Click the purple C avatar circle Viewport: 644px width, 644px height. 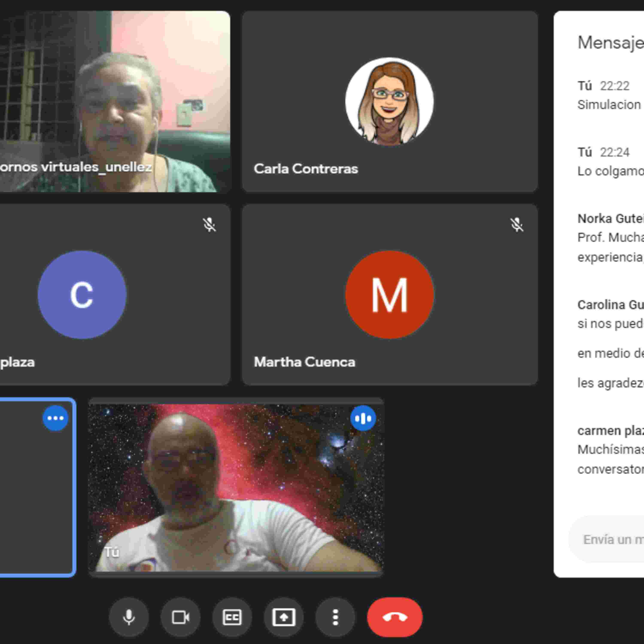82,295
